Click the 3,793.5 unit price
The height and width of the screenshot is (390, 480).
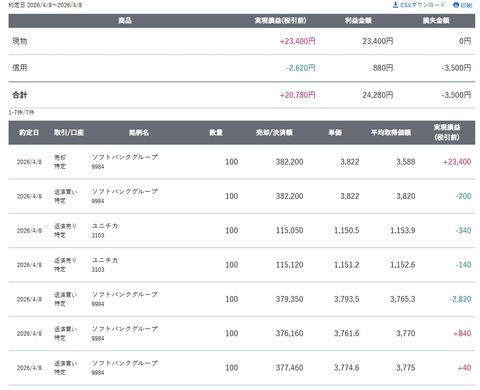coord(347,299)
